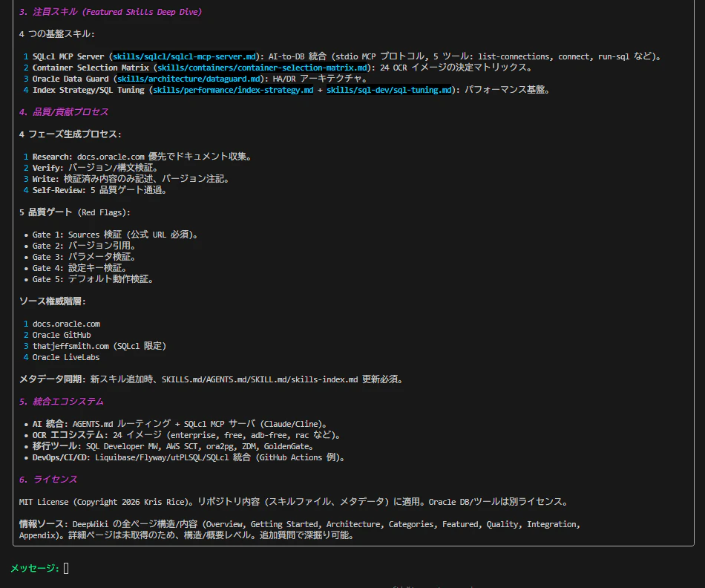Click the '4 つの基盤スキル:' line
The image size is (705, 588).
[56, 34]
